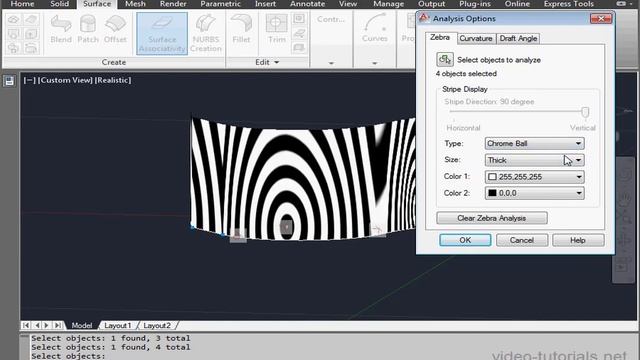Open the Solid ribbon tab
The image size is (640, 360).
[x=60, y=4]
